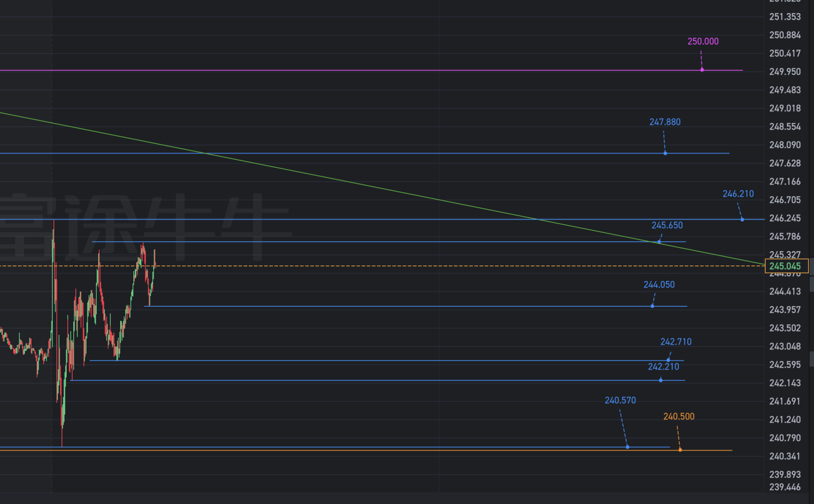
Task: Click the magenta anchor dot under 250.000
Action: click(702, 70)
